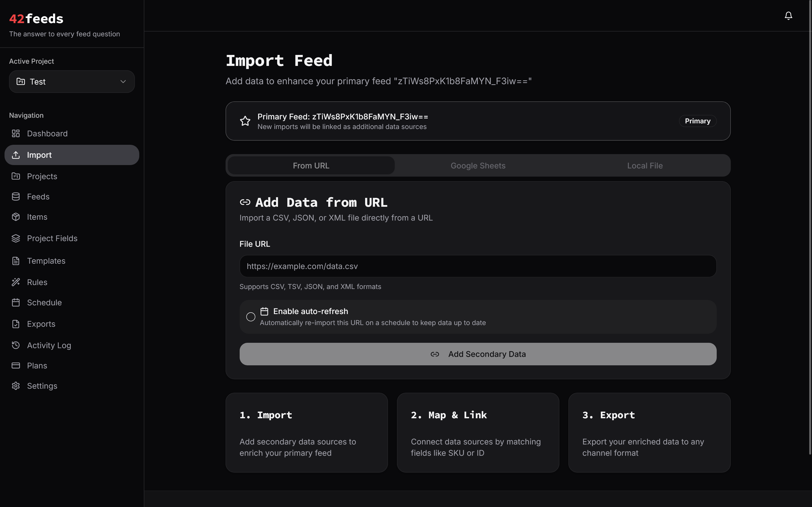The width and height of the screenshot is (812, 507).
Task: Open the Feeds section via its database icon
Action: tap(16, 197)
